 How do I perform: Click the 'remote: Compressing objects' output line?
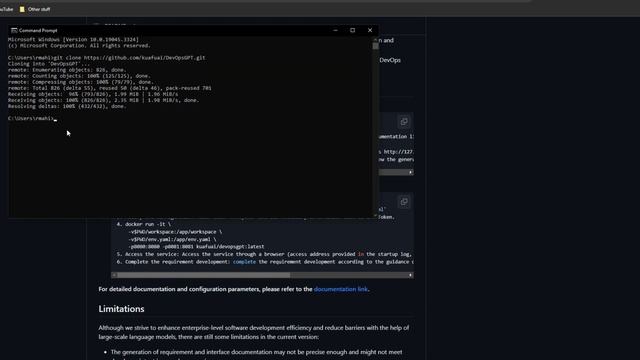coord(81,82)
